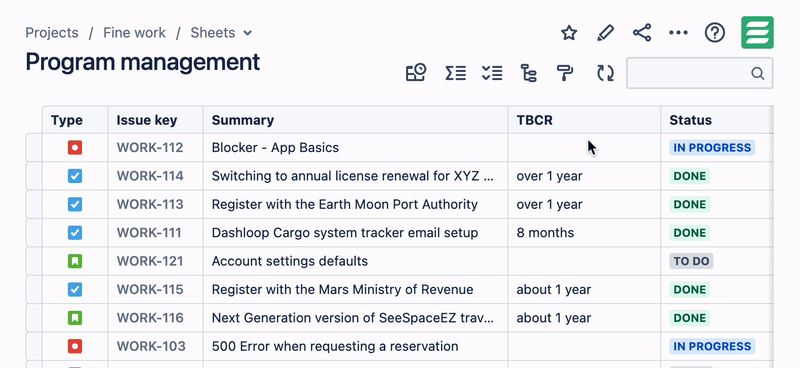Select 'Next Generation version of SeeSpaceEZ' summary

pos(353,318)
